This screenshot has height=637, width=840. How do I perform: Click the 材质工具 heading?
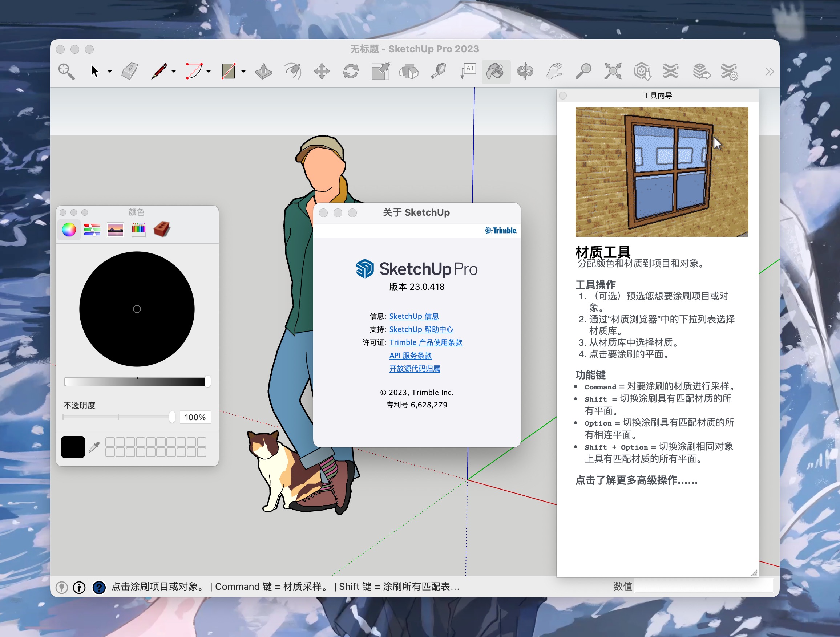click(603, 252)
